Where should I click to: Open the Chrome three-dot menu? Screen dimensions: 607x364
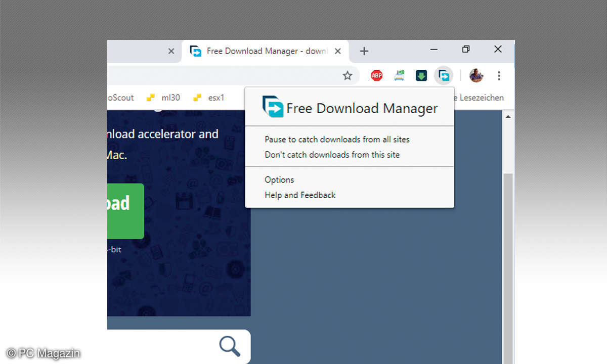(x=499, y=76)
